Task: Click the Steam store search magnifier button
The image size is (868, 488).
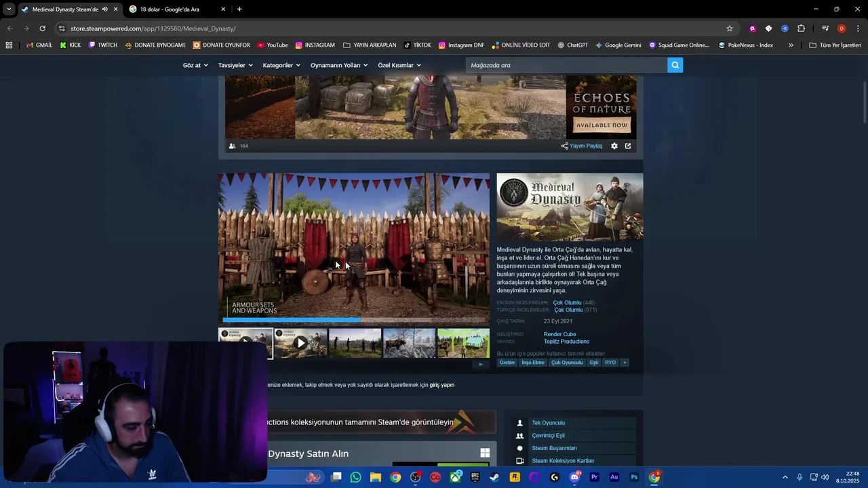Action: coord(675,65)
